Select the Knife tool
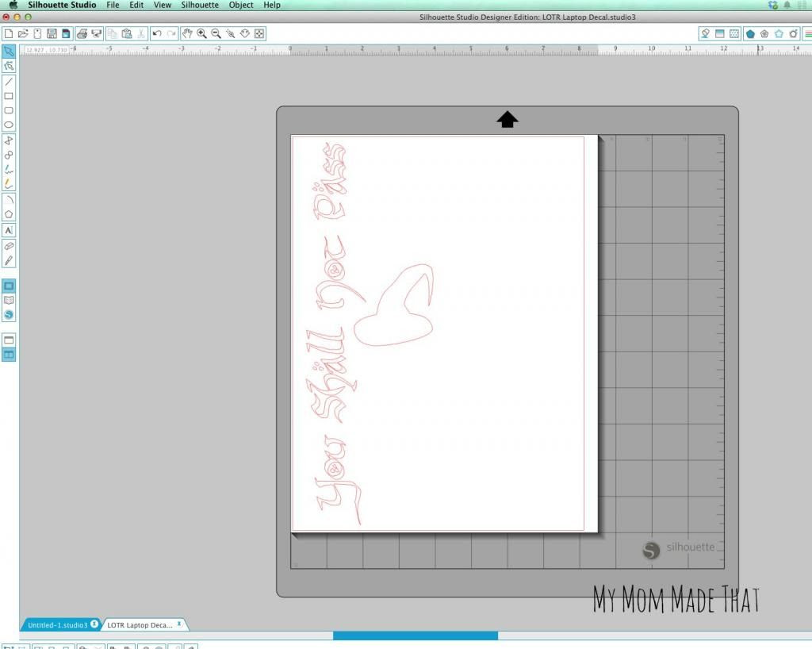The height and width of the screenshot is (649, 812). (9, 260)
